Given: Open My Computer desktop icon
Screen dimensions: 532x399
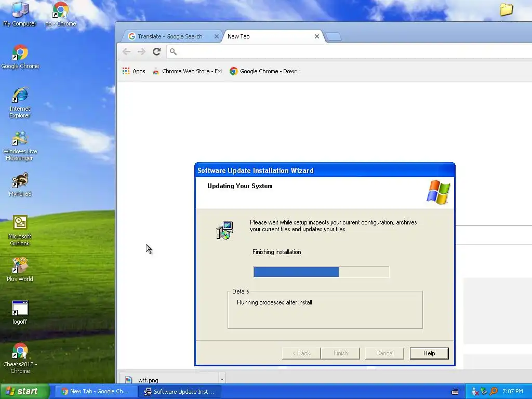Looking at the screenshot, I should (x=20, y=14).
